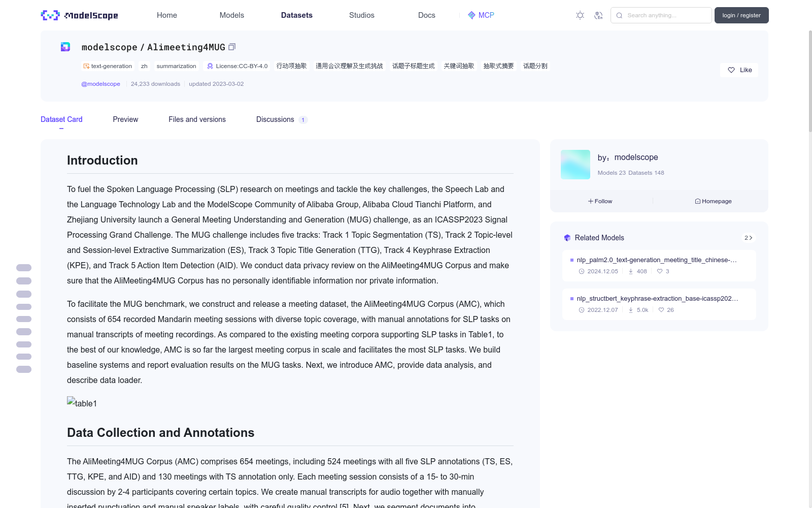Image resolution: width=812 pixels, height=508 pixels.
Task: Click the 'Datasets 148' count
Action: pyautogui.click(x=646, y=173)
